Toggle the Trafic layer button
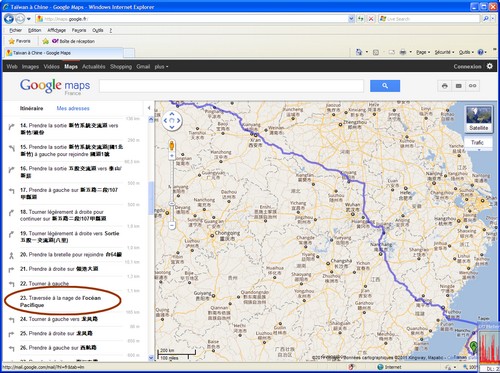This screenshot has width=500, height=373. click(477, 143)
